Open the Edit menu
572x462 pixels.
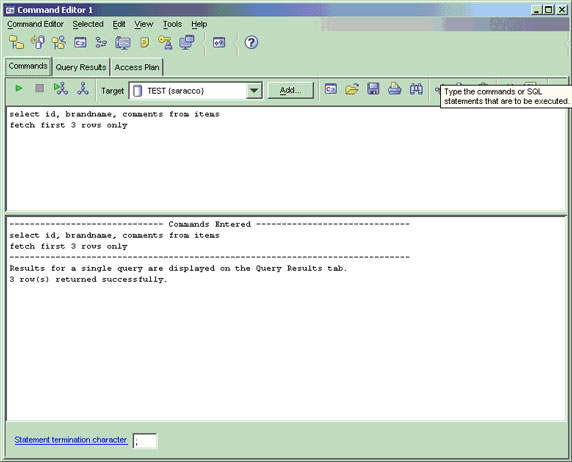119,24
